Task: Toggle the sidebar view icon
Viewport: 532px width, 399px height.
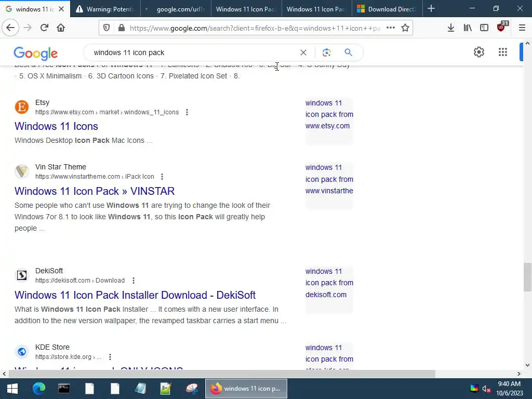Action: pos(484,28)
